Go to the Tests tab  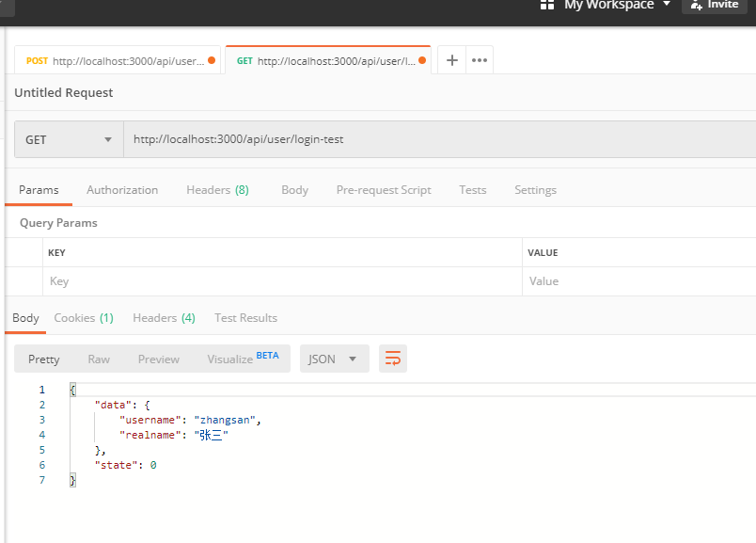tap(472, 190)
